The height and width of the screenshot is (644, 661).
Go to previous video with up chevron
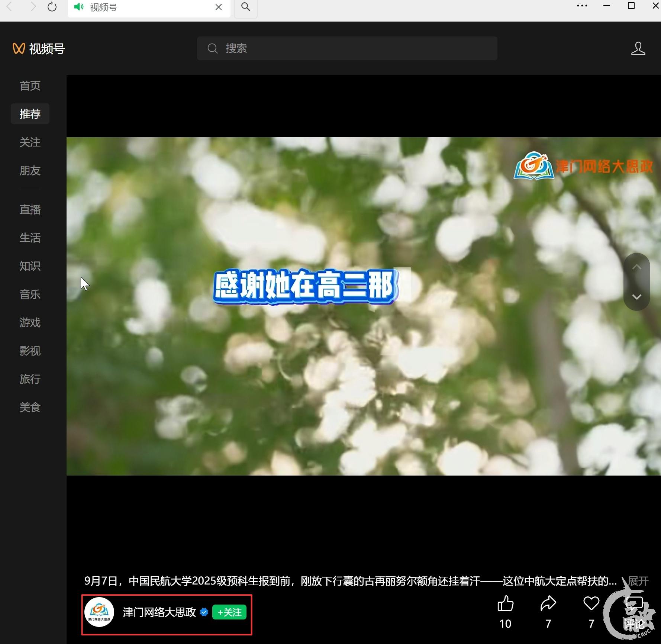pos(636,267)
